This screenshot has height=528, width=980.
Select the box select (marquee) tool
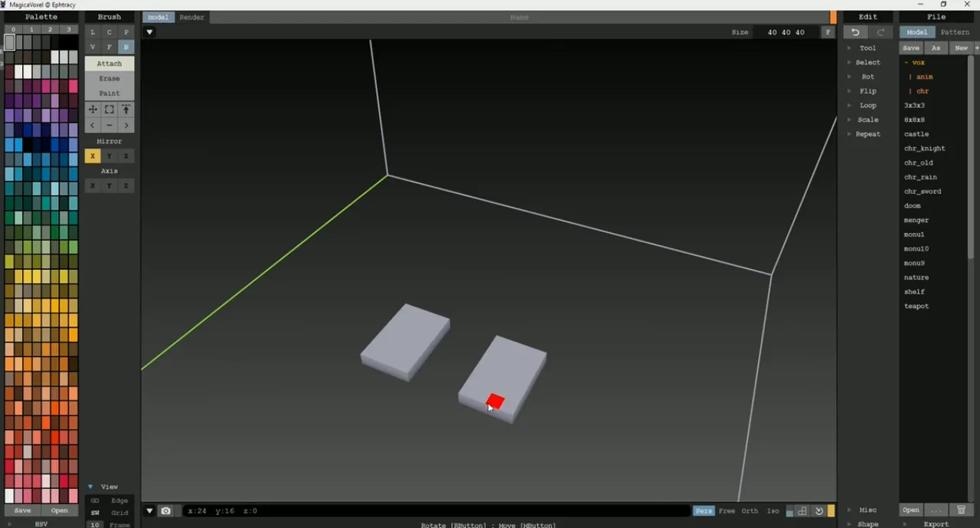109,110
